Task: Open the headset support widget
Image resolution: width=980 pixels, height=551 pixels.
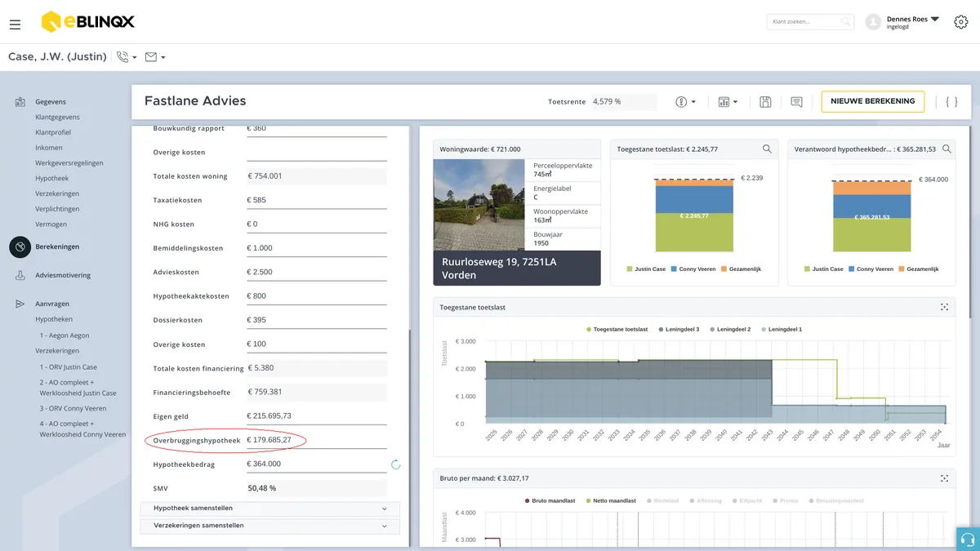Action: point(969,540)
